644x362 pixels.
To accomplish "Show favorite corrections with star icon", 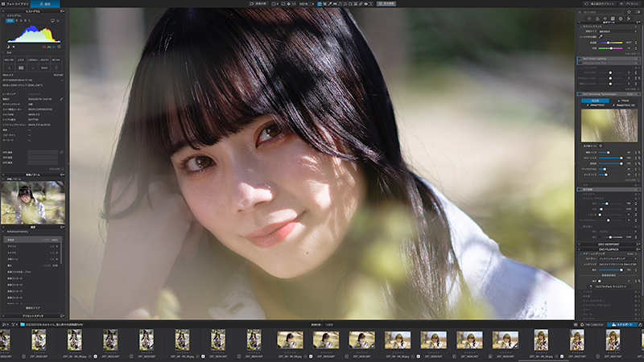I will (x=630, y=12).
